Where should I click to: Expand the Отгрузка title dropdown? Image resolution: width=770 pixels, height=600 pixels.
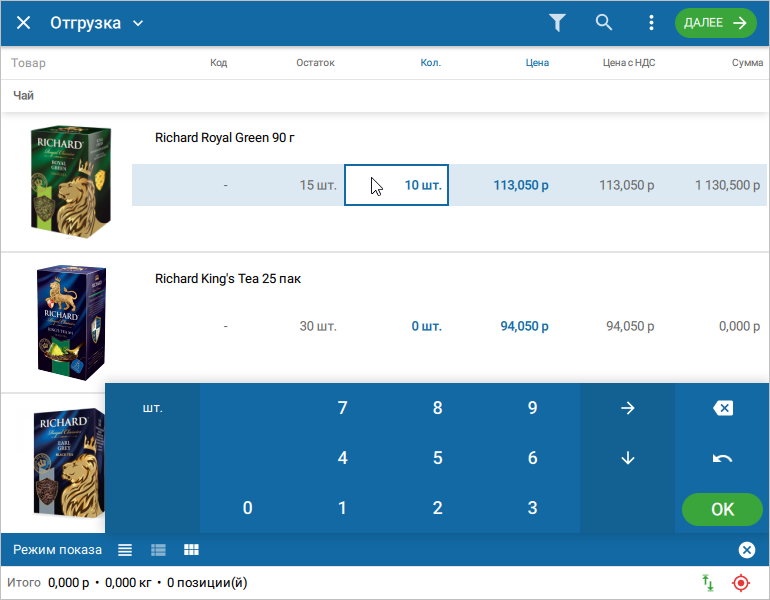[x=138, y=23]
